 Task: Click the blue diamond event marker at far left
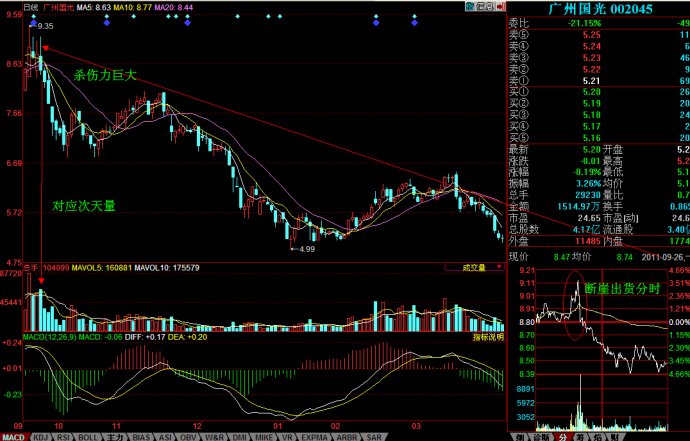(32, 20)
